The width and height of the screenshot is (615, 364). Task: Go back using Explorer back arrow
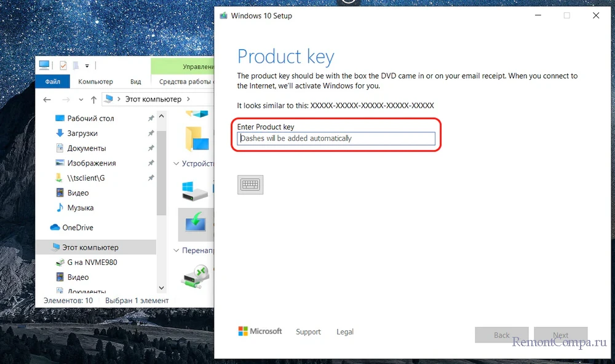click(47, 99)
